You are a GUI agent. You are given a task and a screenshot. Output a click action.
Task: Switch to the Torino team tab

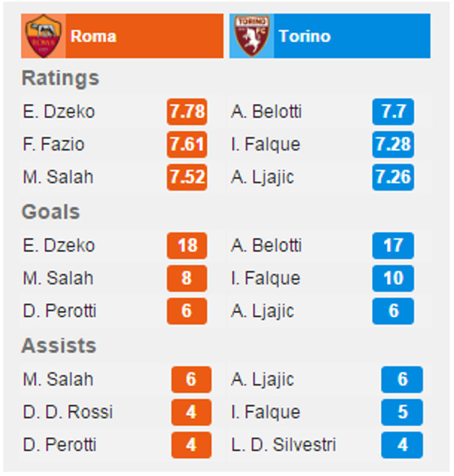[306, 36]
